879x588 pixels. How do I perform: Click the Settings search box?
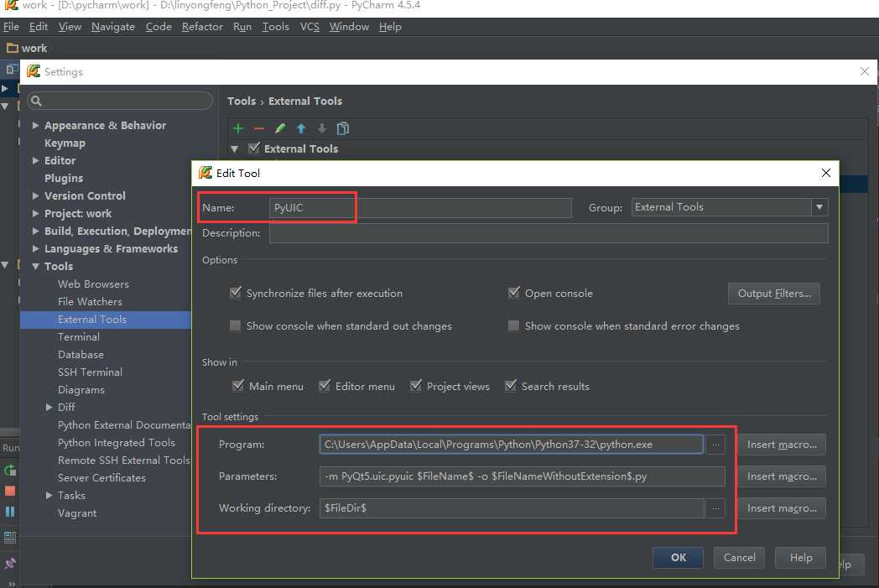point(120,101)
